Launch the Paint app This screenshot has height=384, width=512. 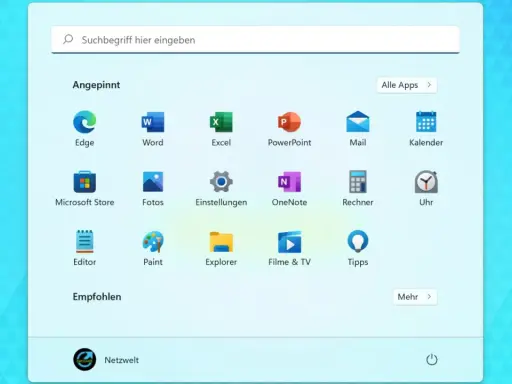153,248
